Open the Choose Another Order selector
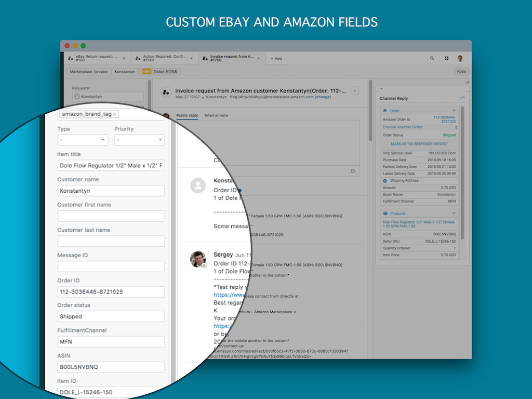 pyautogui.click(x=419, y=127)
